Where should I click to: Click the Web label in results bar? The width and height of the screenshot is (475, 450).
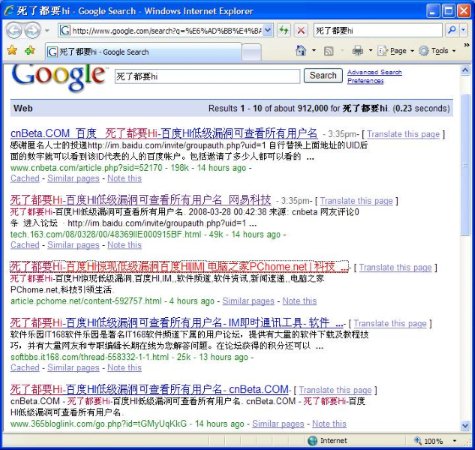23,108
